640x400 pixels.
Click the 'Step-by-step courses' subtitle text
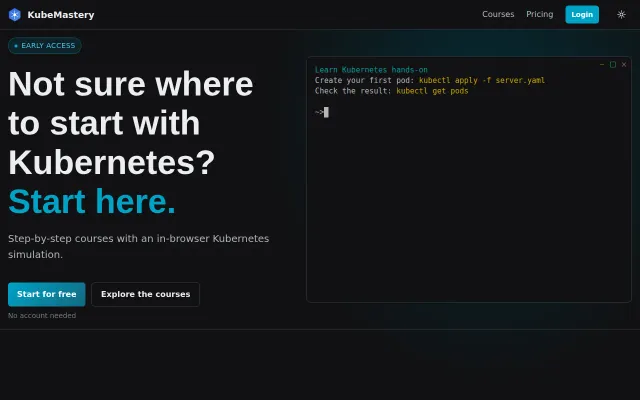(x=138, y=246)
